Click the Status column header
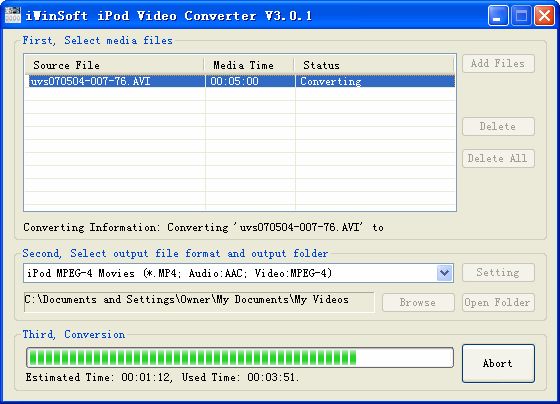 (x=374, y=65)
